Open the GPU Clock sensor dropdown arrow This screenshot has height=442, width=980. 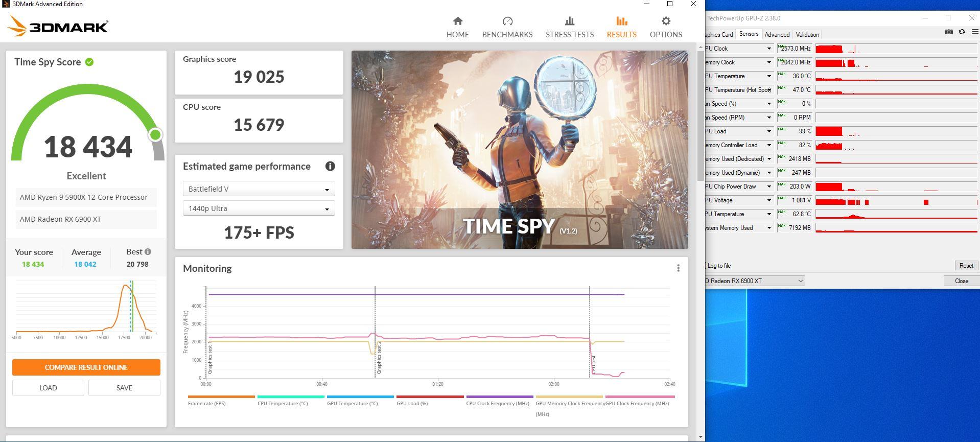point(768,49)
